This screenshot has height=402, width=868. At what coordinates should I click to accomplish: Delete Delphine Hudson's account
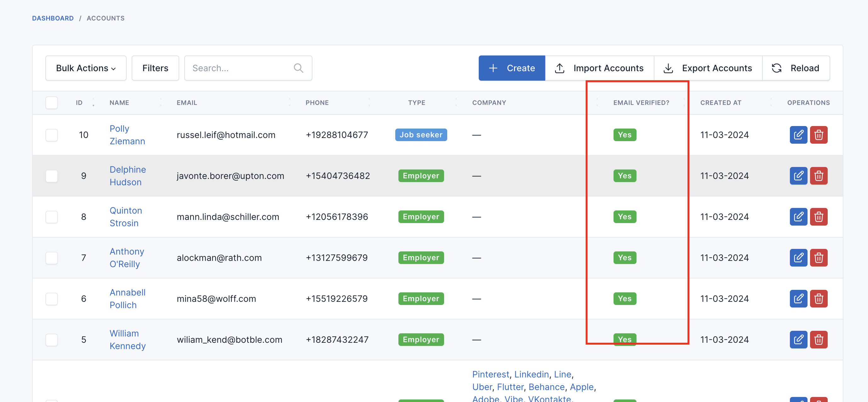click(819, 175)
